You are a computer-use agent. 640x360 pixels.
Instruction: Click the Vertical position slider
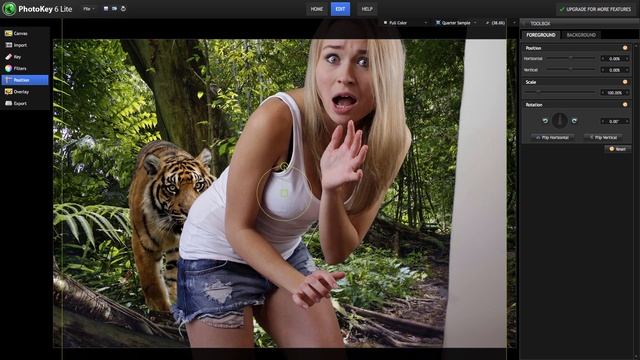point(571,70)
